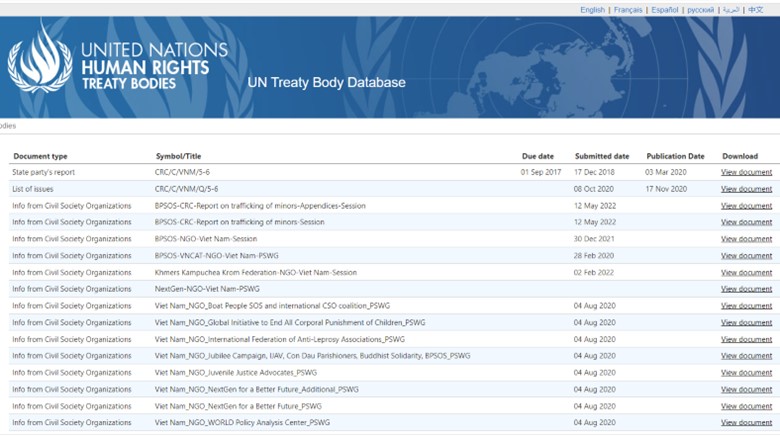Click submitted date 28 Feb 2020
The width and height of the screenshot is (780, 438).
point(593,256)
